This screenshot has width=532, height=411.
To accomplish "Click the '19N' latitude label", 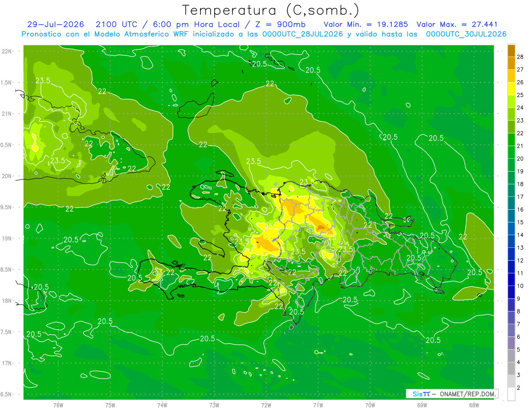I will click(x=7, y=238).
